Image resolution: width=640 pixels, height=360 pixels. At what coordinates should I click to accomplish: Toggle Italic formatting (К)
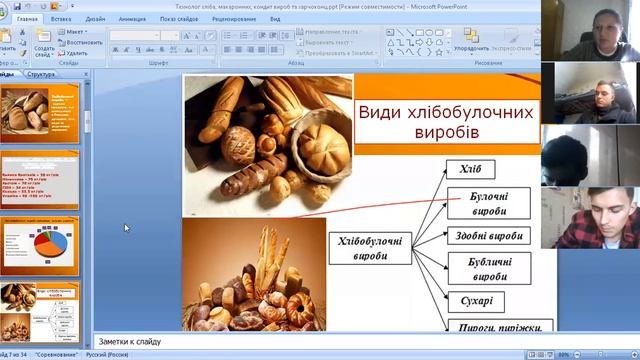[127, 50]
